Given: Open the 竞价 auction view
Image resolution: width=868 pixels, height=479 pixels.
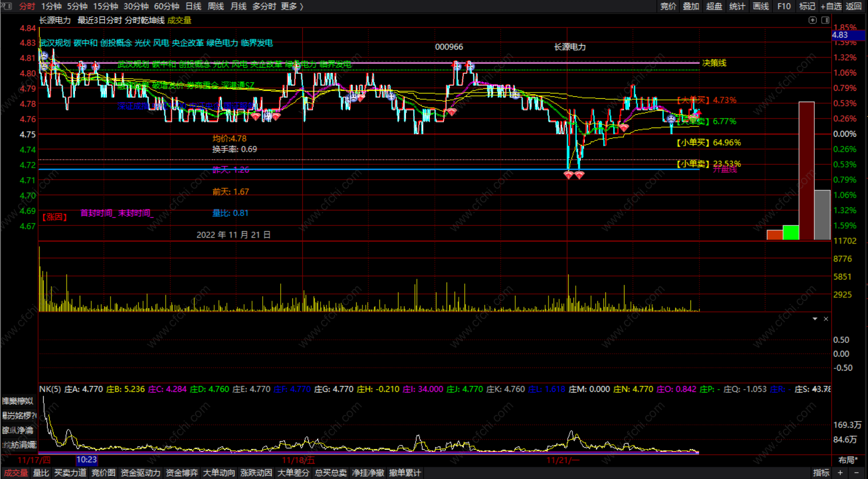Looking at the screenshot, I should [668, 6].
